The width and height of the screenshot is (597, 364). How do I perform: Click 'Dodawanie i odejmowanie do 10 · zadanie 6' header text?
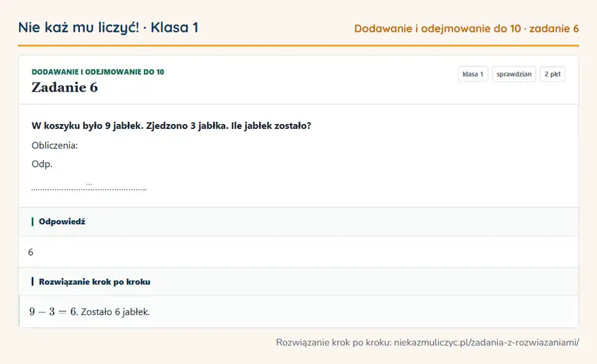[x=467, y=28]
